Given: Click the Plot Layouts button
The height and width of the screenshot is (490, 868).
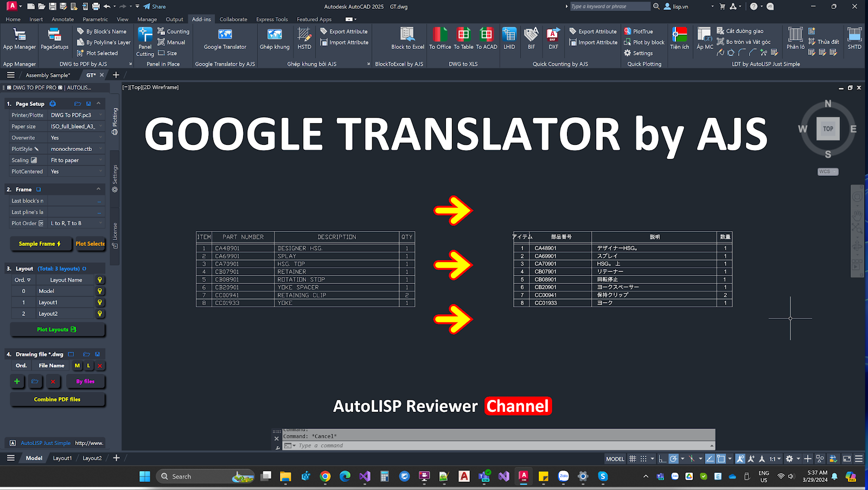Looking at the screenshot, I should tap(57, 330).
